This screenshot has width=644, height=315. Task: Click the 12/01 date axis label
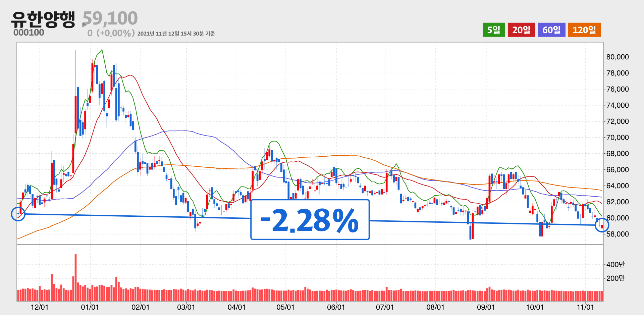pyautogui.click(x=40, y=307)
